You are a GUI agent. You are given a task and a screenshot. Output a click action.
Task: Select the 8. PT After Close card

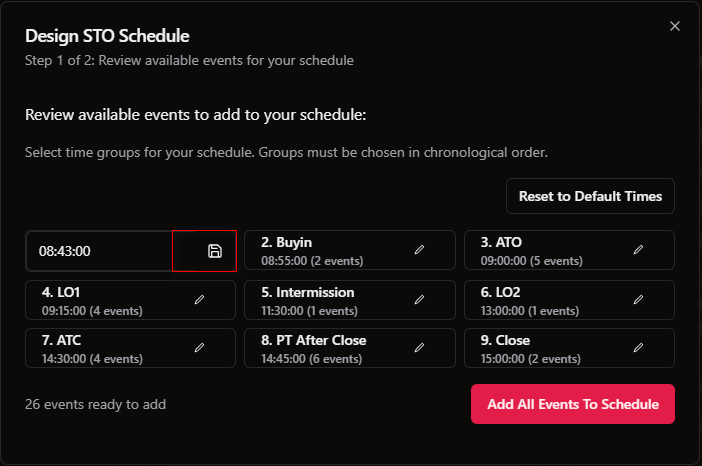click(350, 348)
